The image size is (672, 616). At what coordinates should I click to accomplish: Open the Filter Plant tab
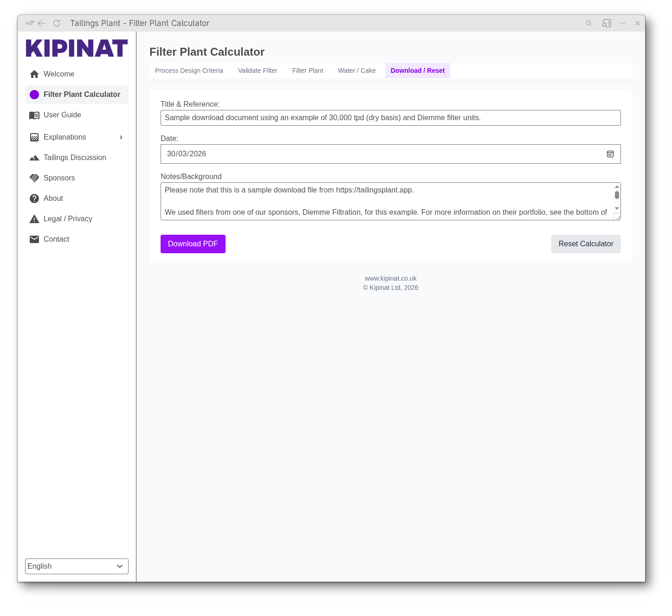coord(308,71)
